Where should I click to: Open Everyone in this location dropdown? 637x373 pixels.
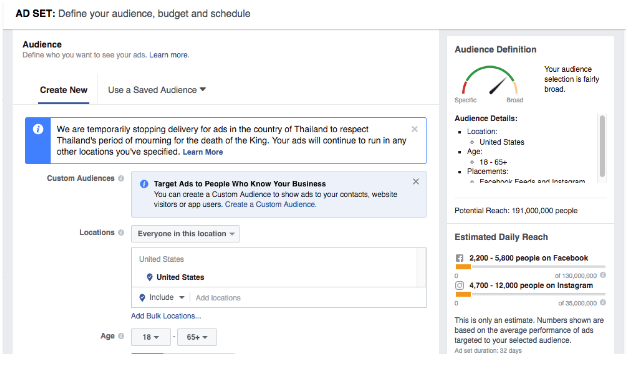click(185, 234)
